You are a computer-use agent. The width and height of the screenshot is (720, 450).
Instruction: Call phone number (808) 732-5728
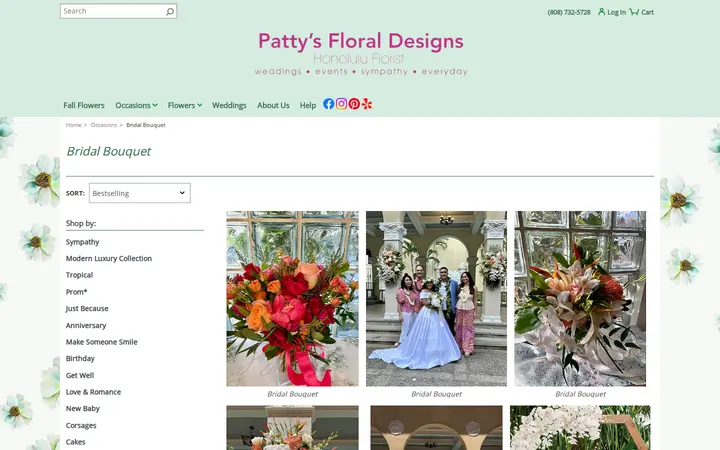569,12
